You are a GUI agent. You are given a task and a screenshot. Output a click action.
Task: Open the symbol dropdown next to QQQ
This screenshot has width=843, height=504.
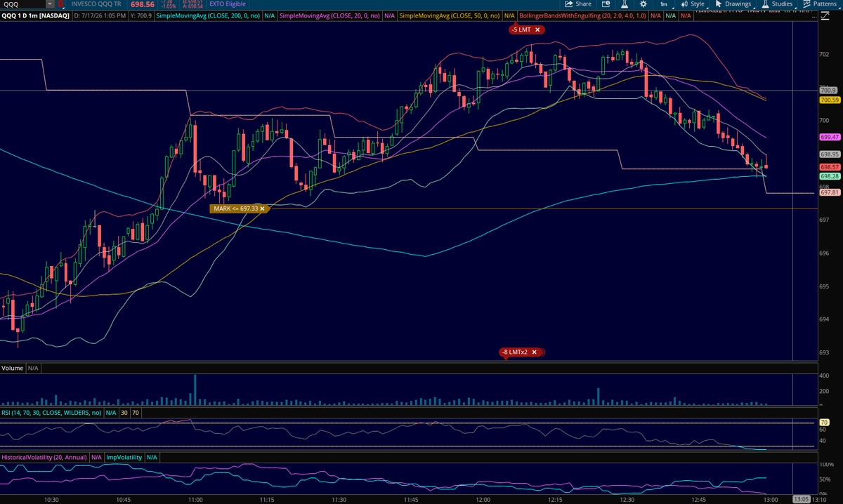(50, 4)
